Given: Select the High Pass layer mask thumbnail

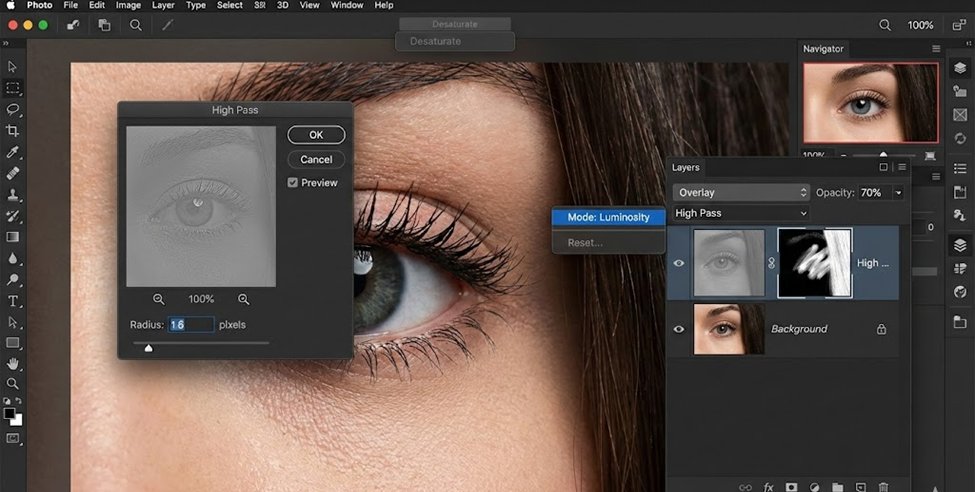Looking at the screenshot, I should click(x=815, y=262).
